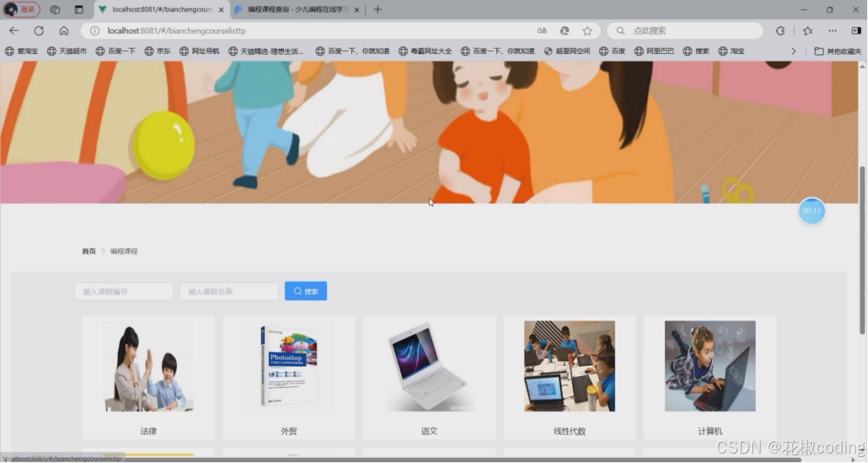Screen dimensions: 868x463
Task: Open the browser settings '...' menu
Action: (x=832, y=31)
